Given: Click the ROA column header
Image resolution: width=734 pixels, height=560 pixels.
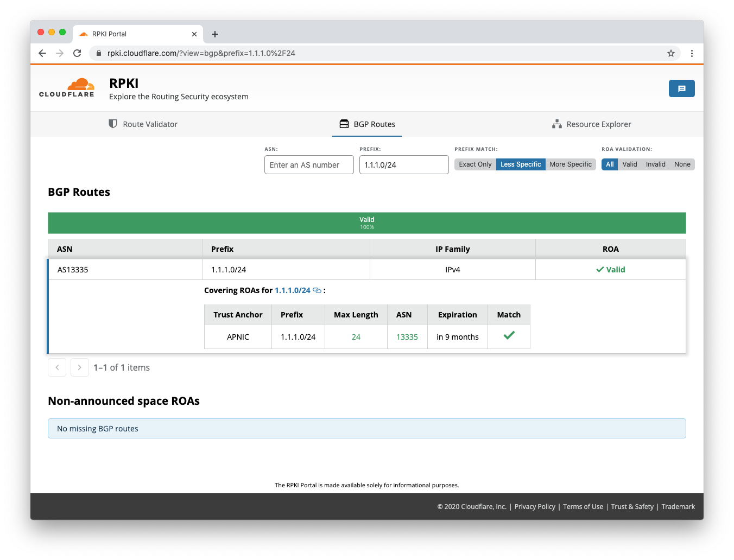Looking at the screenshot, I should [x=611, y=249].
